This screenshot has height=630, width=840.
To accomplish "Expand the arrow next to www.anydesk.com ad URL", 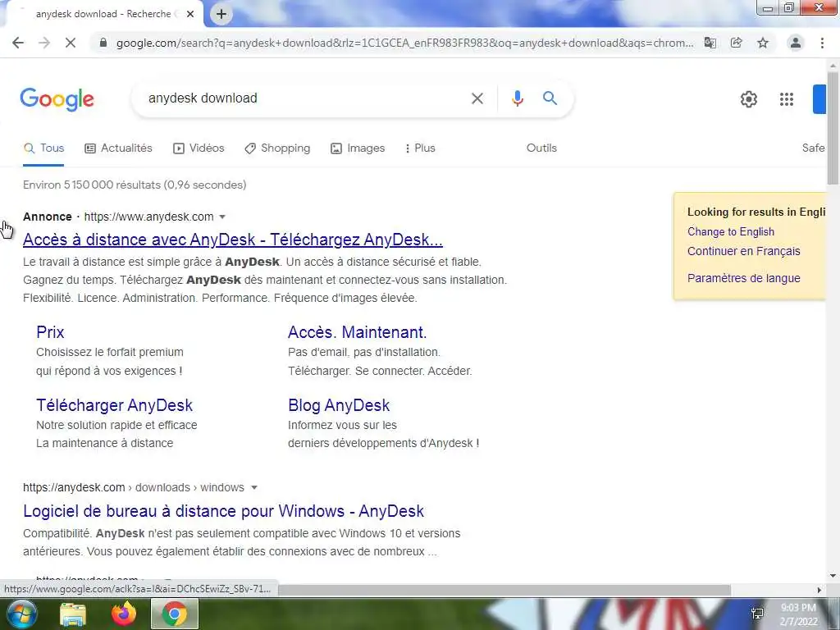I will coord(222,217).
